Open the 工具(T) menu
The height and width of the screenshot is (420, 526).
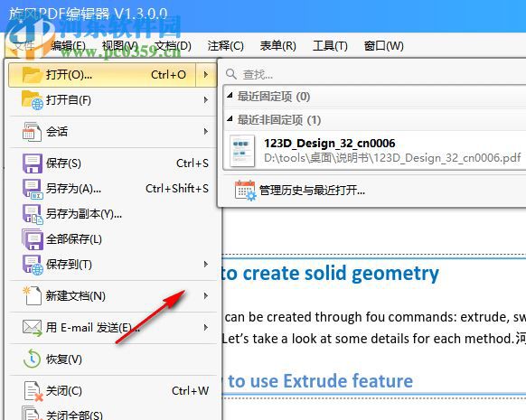[330, 45]
